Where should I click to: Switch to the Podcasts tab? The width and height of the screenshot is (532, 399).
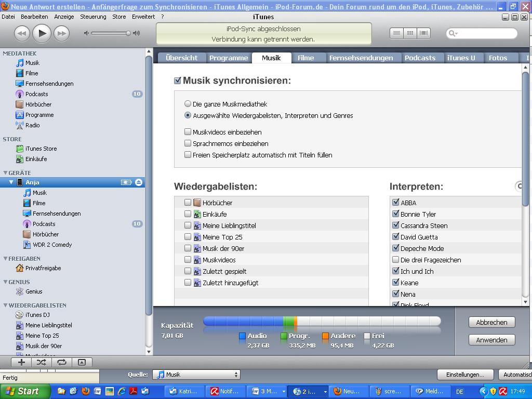[x=420, y=58]
